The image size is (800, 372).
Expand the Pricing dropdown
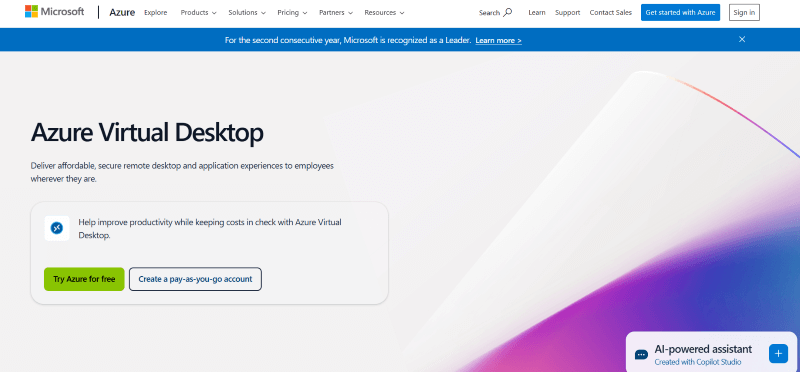[x=292, y=13]
